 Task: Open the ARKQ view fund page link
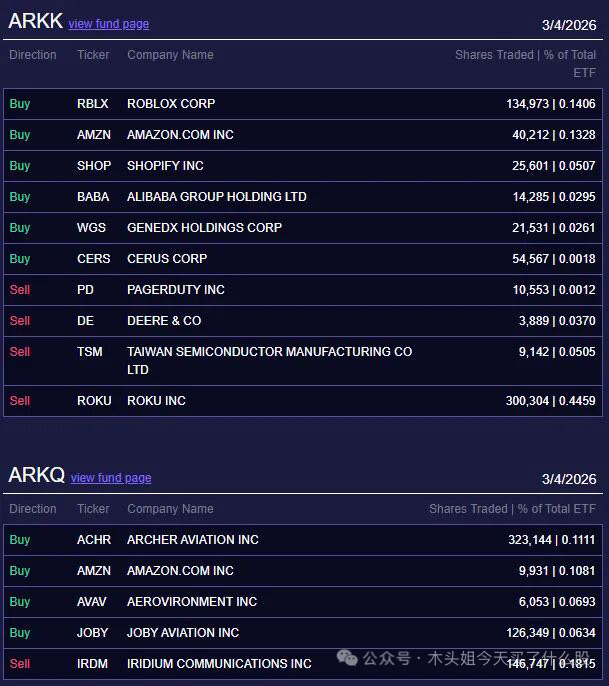pos(111,478)
